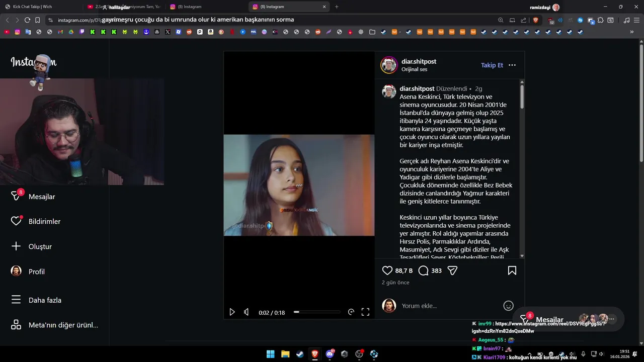Click the share-page icon in the address bar
The height and width of the screenshot is (362, 644).
pos(524,20)
